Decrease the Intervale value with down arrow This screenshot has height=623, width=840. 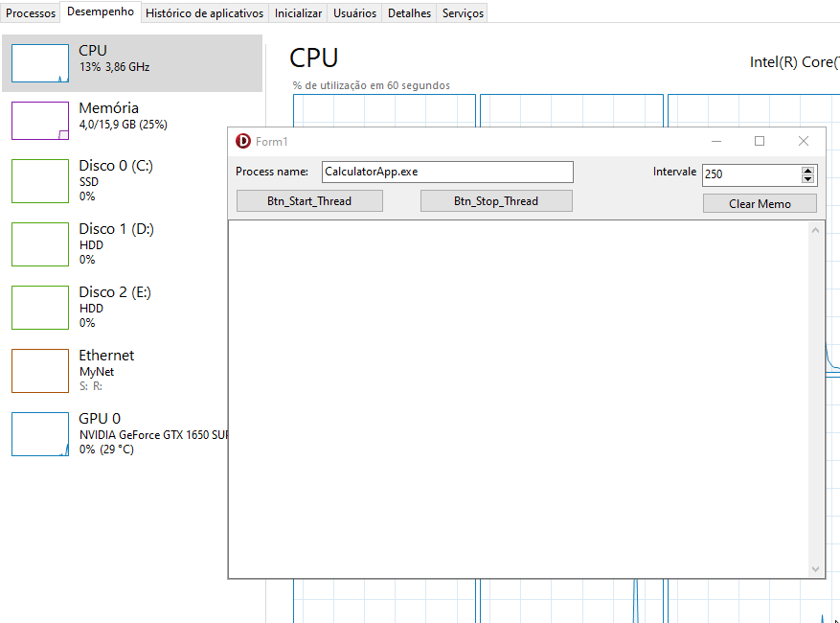coord(807,179)
